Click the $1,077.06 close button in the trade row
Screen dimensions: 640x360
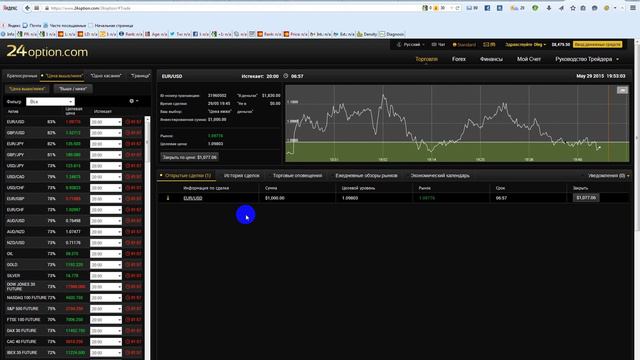pyautogui.click(x=586, y=198)
